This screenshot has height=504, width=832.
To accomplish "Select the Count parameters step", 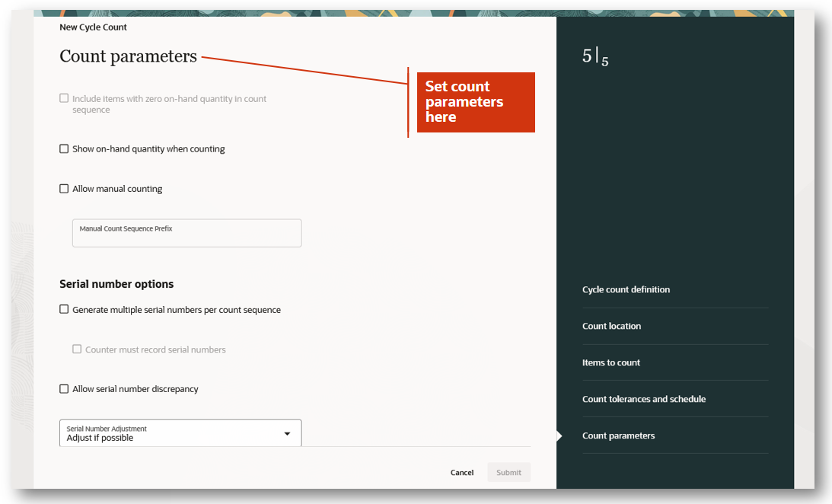I will pos(619,435).
